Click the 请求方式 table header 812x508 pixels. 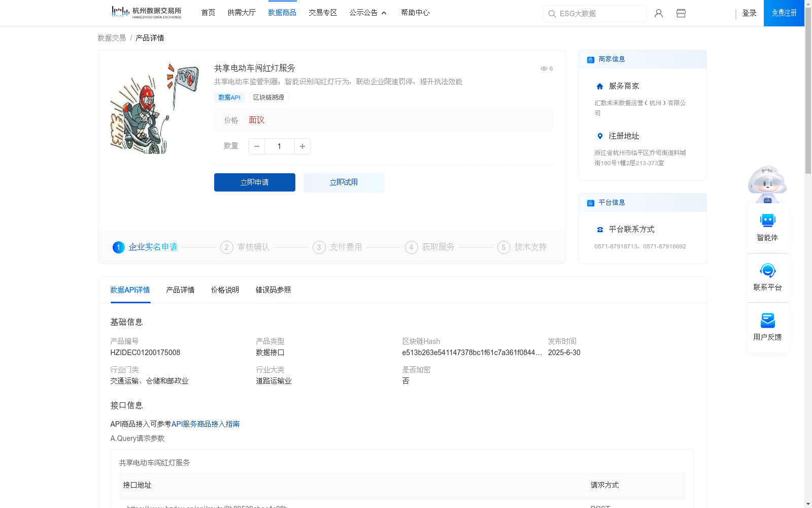604,485
